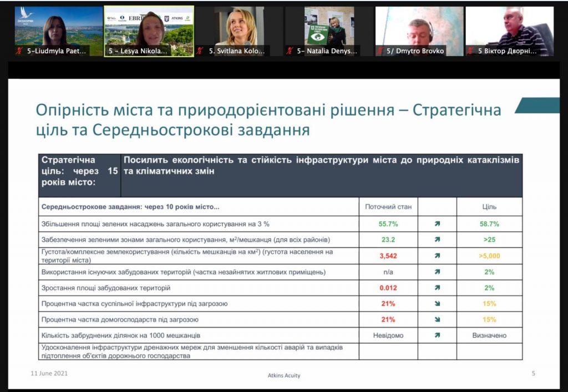Click the 15% target in the суспільної інфраструктури row
The height and width of the screenshot is (392, 568).
pos(489,304)
